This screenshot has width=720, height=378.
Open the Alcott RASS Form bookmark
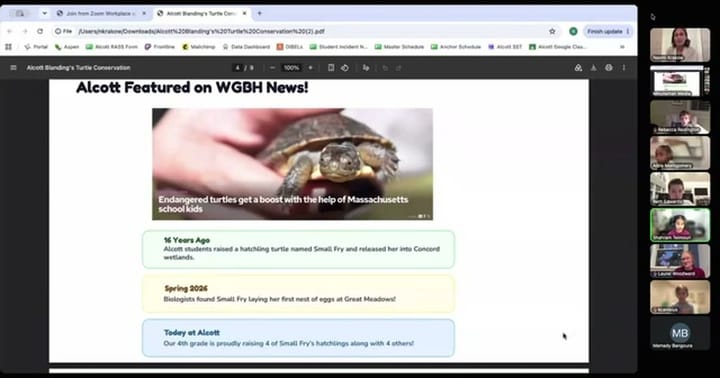tap(112, 47)
